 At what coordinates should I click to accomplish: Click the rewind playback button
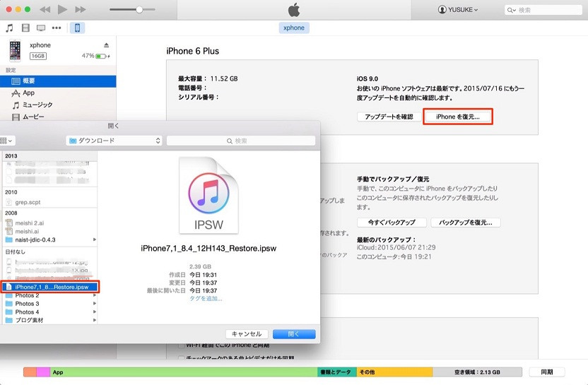tap(45, 9)
